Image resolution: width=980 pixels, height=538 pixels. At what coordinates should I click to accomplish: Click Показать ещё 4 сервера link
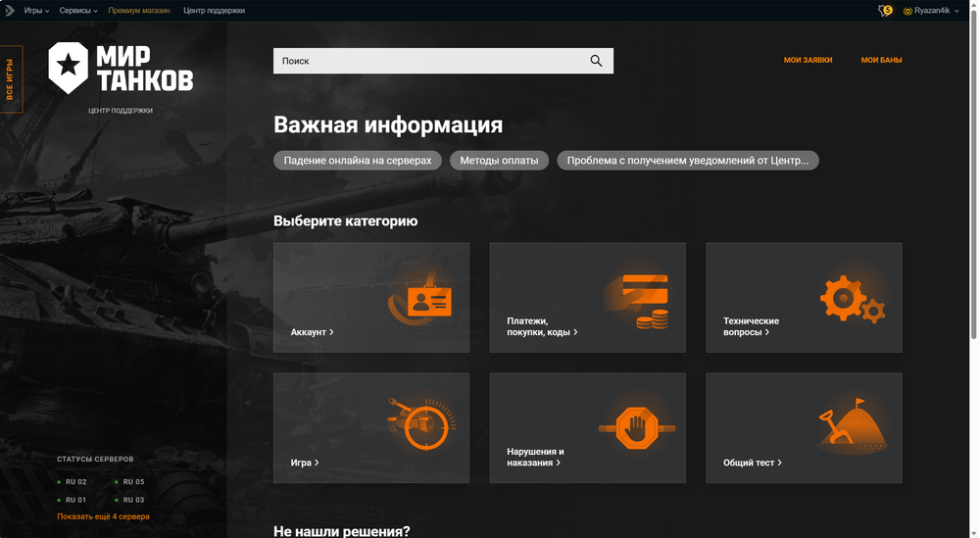pyautogui.click(x=103, y=516)
